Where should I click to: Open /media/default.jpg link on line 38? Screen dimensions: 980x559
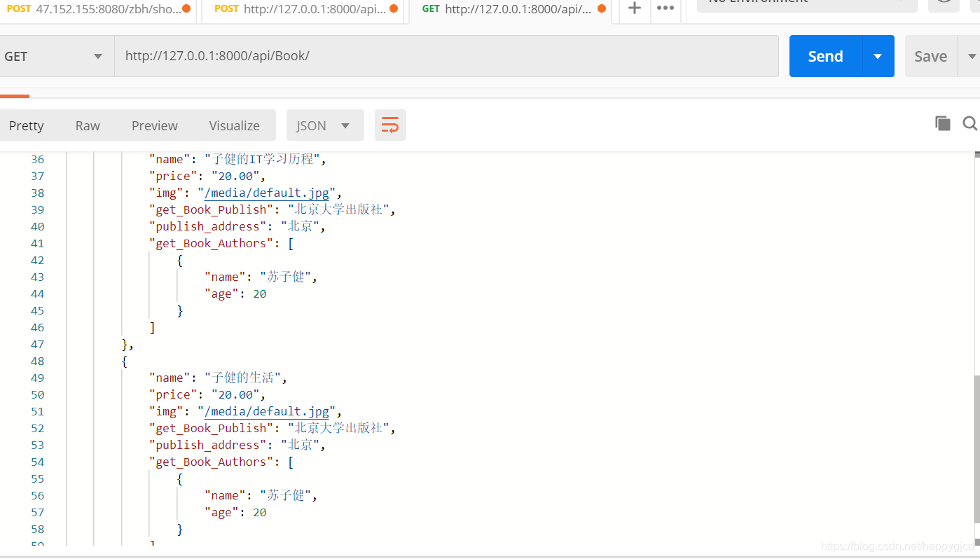pyautogui.click(x=266, y=193)
